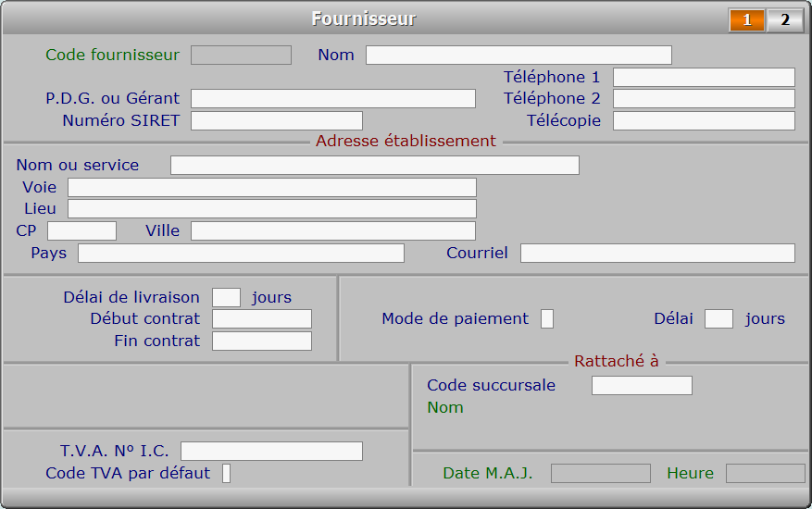Select the Délai de livraison days field
The image size is (812, 509).
pos(226,298)
